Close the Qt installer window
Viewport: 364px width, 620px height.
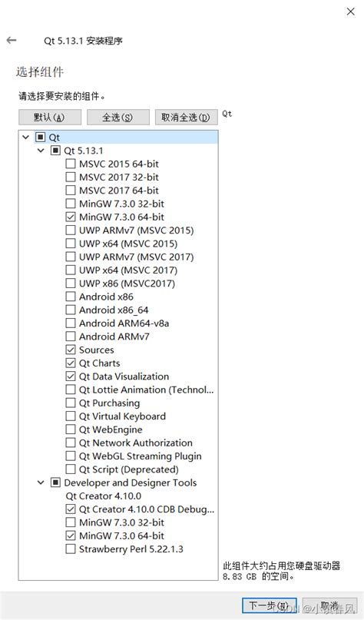click(351, 12)
